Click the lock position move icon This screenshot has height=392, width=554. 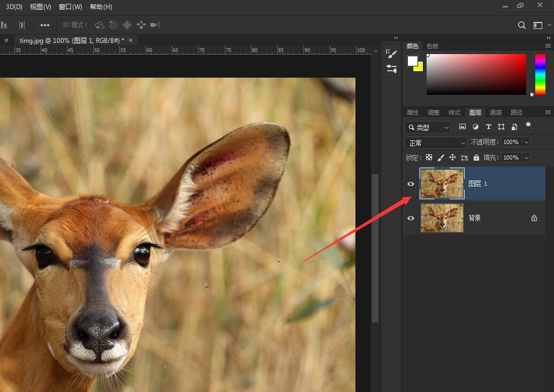pyautogui.click(x=452, y=157)
